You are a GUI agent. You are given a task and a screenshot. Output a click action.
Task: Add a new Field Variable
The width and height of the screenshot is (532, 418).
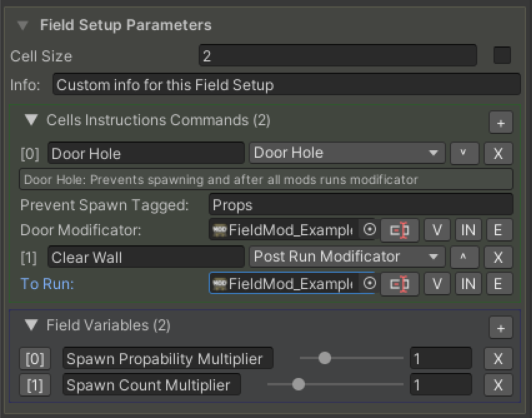501,327
